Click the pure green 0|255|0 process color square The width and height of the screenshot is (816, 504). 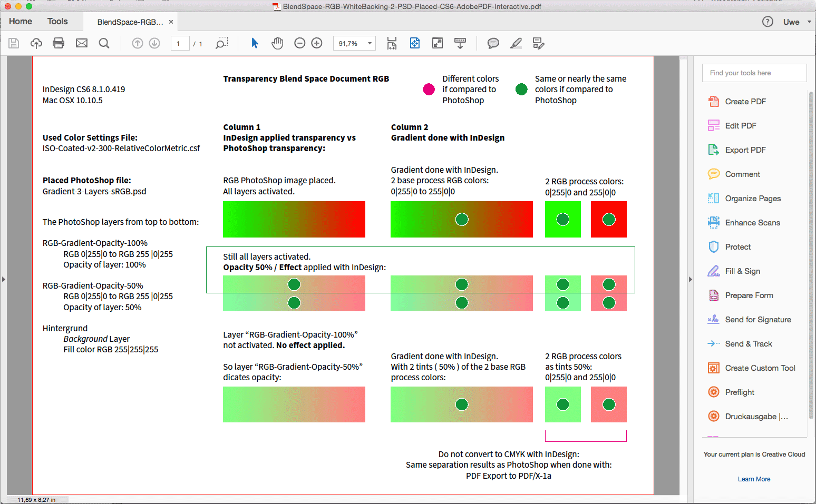[563, 220]
